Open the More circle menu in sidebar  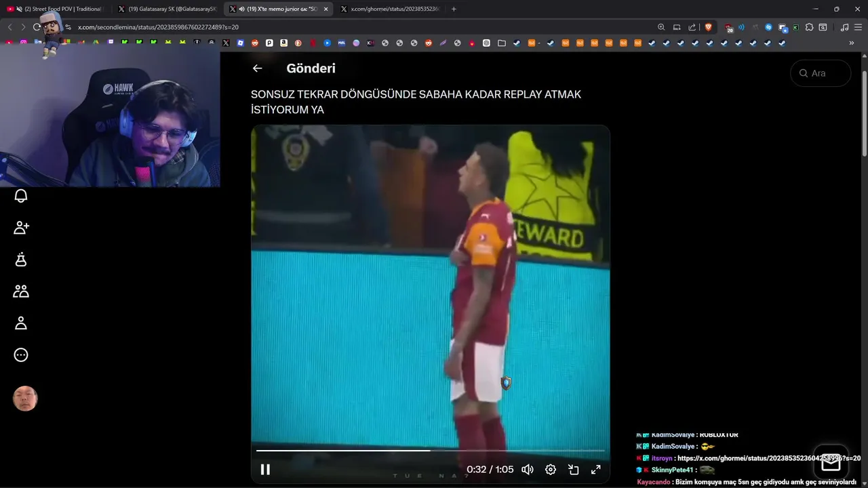21,355
